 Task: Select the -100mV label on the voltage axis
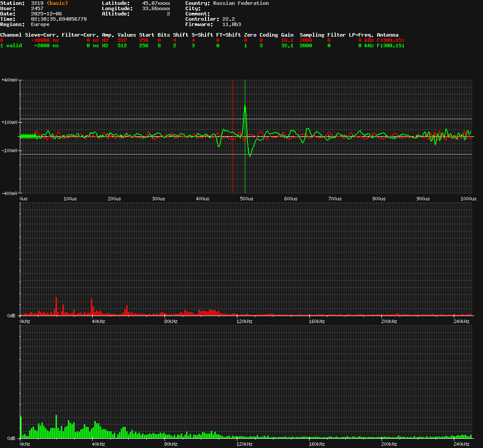[x=10, y=151]
